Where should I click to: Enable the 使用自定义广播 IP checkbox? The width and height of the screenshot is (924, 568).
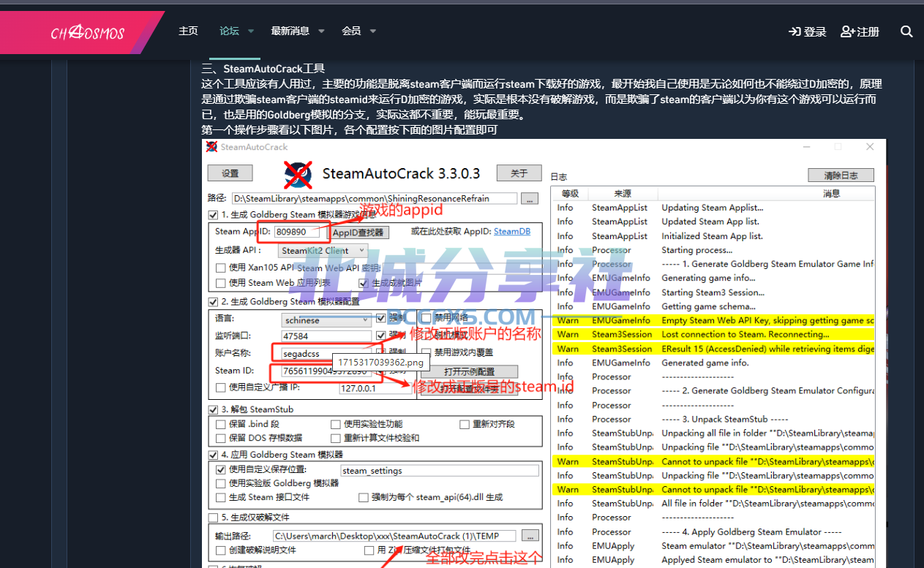(x=221, y=387)
